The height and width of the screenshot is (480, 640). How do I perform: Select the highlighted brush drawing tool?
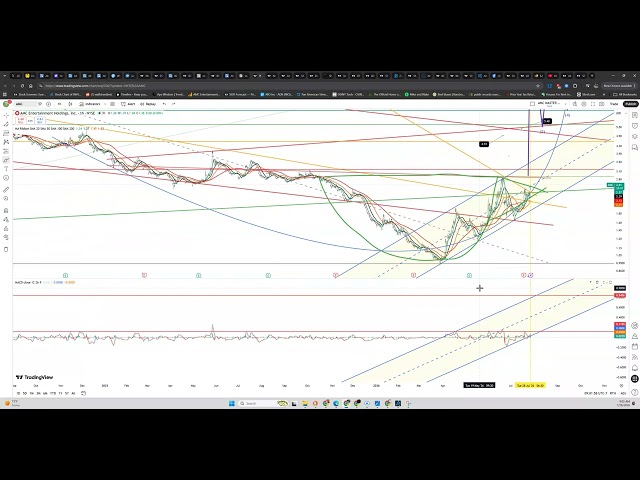6,160
